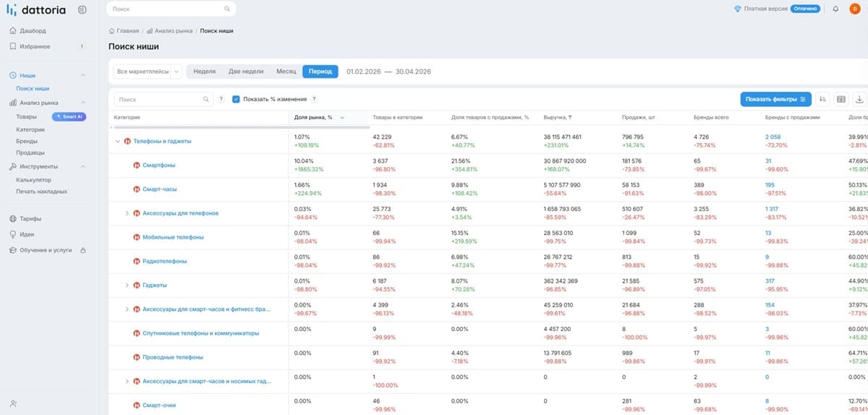Viewport: 868px width, 415px height.
Task: Sort by Продажи, шт column header
Action: [637, 117]
